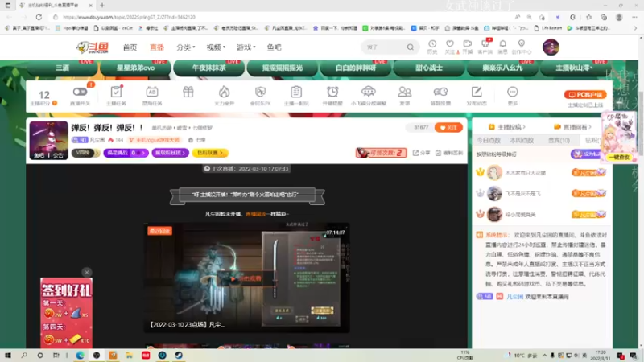Close the 签到好礼 popup

tap(86, 272)
